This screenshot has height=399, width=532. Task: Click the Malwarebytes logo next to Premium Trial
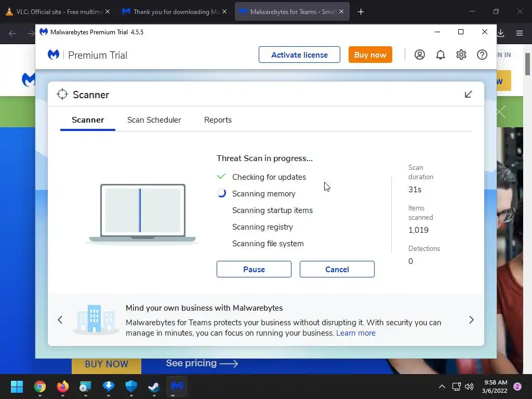[54, 55]
